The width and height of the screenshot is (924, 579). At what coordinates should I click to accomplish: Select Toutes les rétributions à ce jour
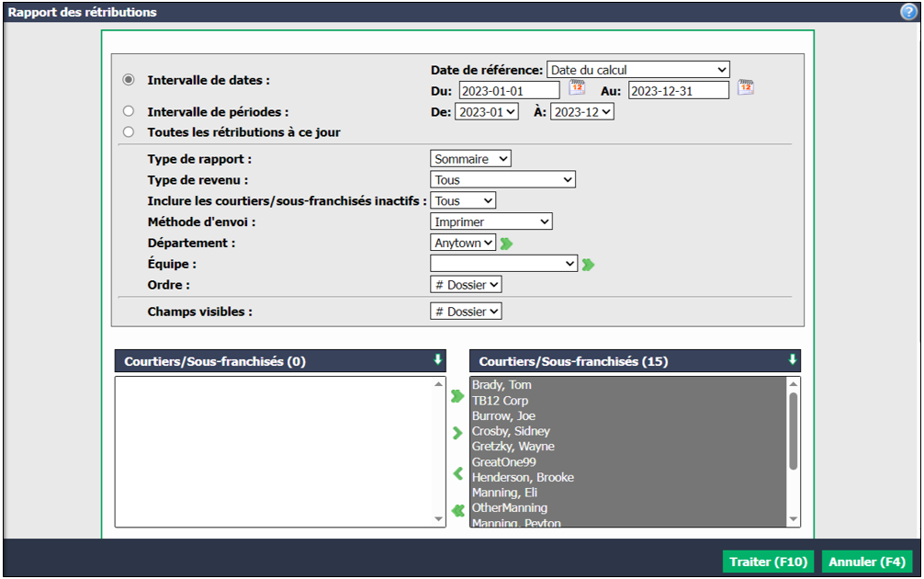point(129,131)
